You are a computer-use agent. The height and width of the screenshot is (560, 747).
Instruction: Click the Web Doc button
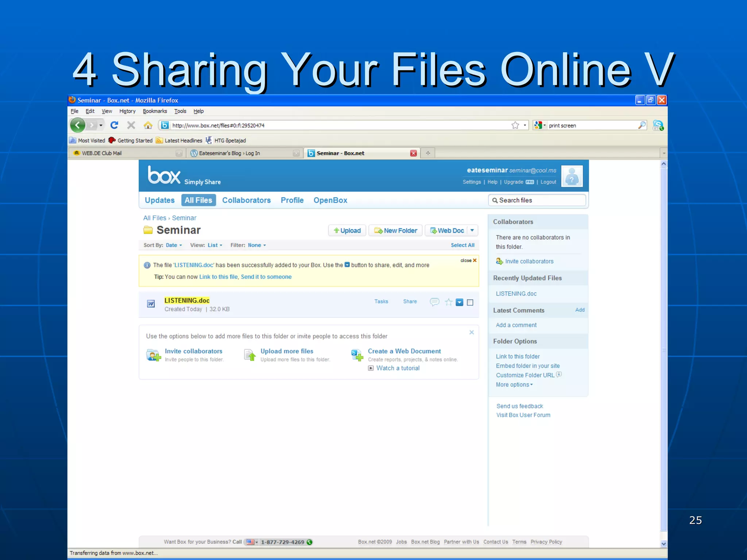[447, 230]
